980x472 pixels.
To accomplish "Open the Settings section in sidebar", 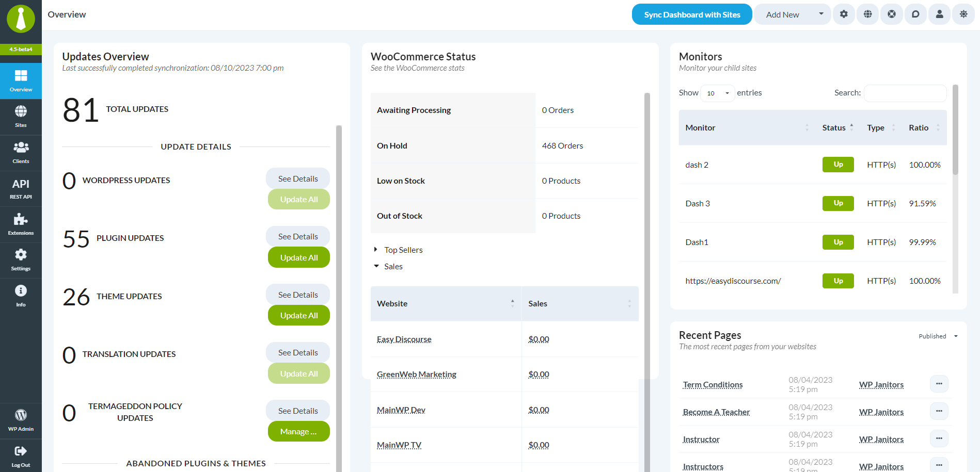I will (21, 260).
